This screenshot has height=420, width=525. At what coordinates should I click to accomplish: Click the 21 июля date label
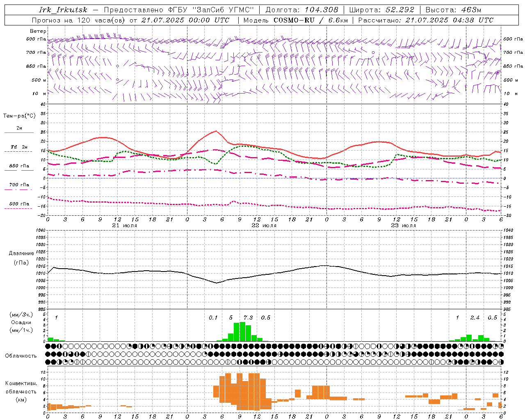[x=125, y=226]
